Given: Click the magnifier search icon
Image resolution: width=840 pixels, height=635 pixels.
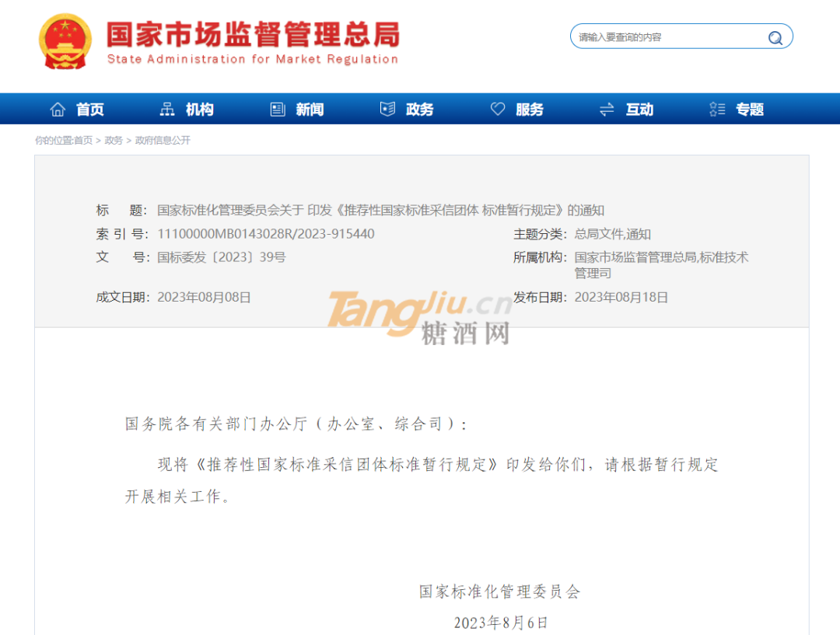Looking at the screenshot, I should pyautogui.click(x=775, y=37).
